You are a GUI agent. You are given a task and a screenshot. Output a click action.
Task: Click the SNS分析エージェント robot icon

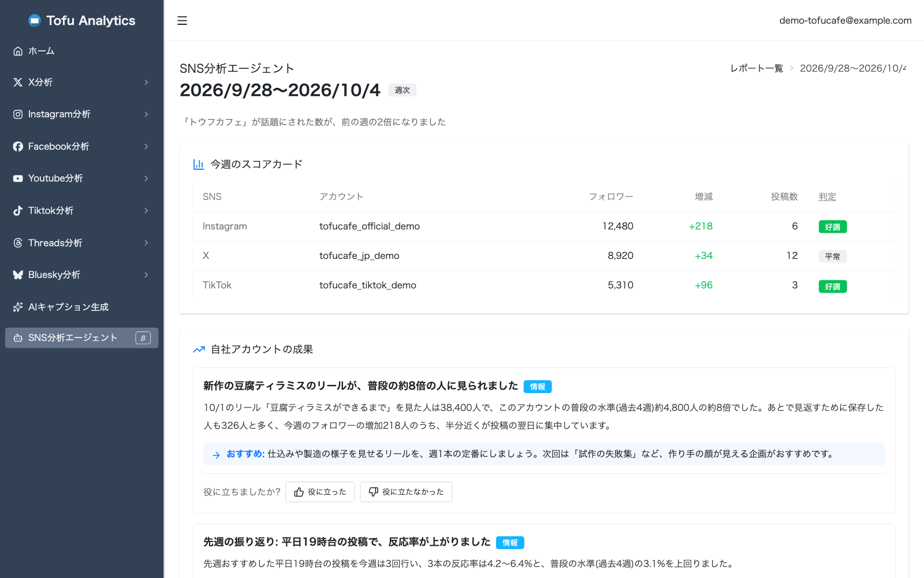pos(18,338)
